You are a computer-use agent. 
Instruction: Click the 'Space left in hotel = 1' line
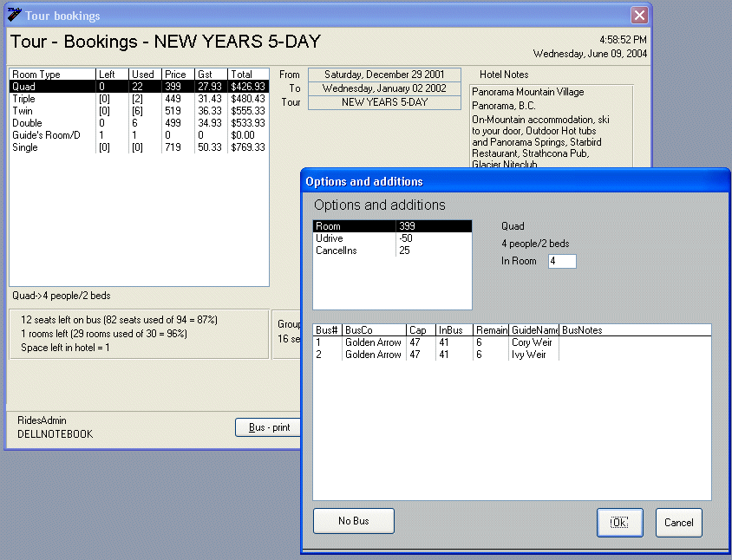click(x=65, y=348)
